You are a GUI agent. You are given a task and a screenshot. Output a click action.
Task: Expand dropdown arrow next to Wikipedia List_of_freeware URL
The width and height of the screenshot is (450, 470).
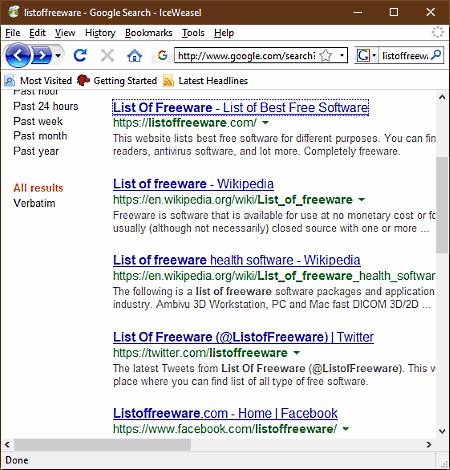[361, 200]
